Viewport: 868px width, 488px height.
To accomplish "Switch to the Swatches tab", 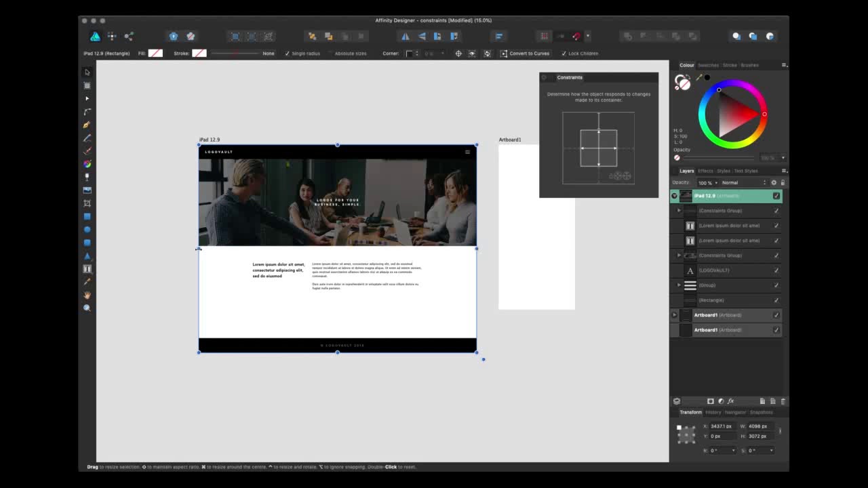I will pos(708,65).
